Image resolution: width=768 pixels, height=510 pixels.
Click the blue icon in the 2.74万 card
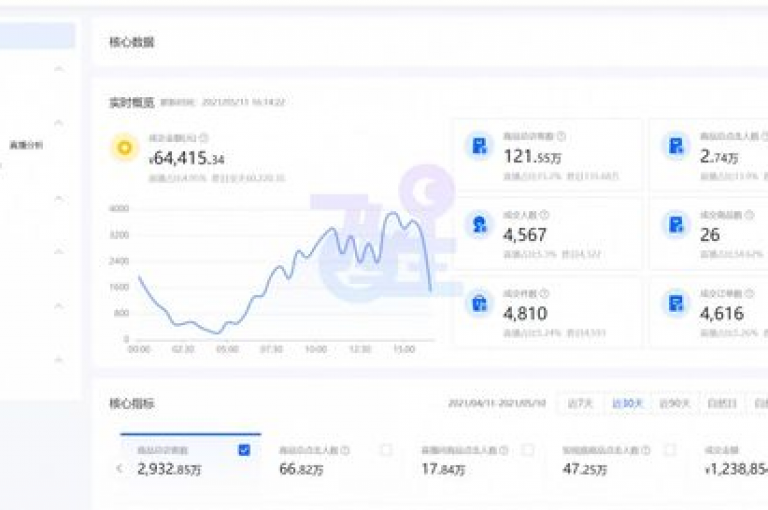[676, 146]
